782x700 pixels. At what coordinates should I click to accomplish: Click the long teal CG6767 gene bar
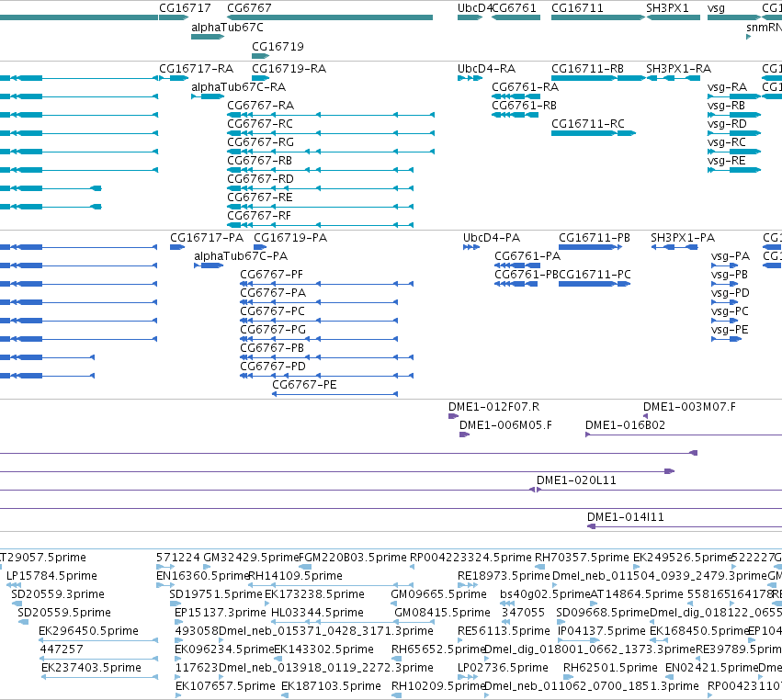(330, 17)
